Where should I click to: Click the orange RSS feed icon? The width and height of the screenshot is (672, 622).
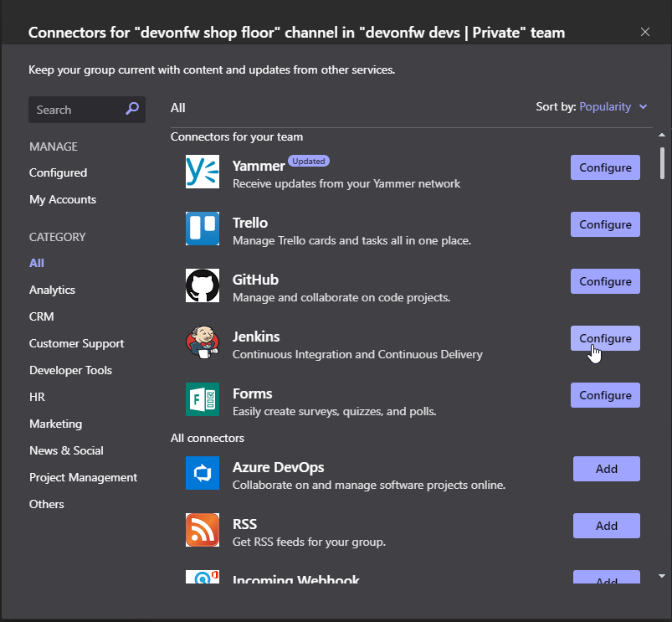(x=202, y=530)
